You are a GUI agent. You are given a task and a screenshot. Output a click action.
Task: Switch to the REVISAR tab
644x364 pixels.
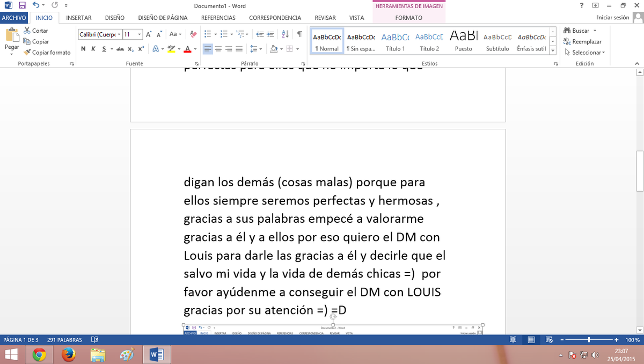[x=325, y=18]
